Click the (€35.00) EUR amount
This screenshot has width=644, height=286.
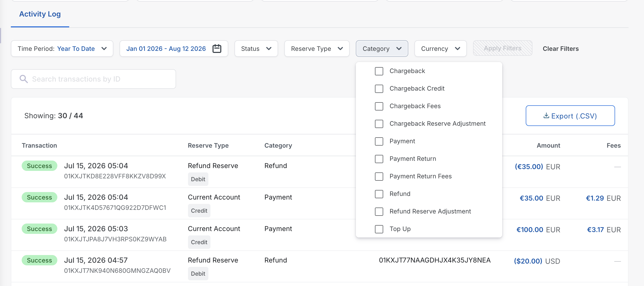537,166
